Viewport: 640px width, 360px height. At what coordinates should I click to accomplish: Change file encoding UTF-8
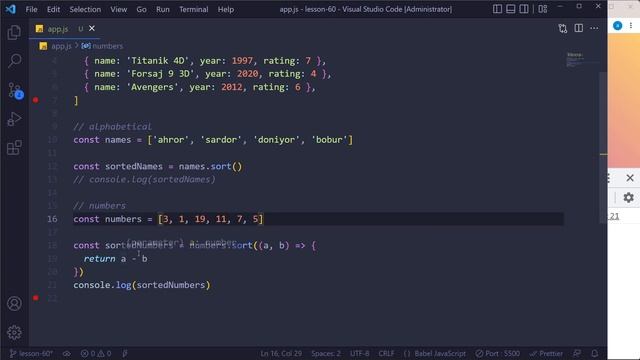click(x=360, y=353)
